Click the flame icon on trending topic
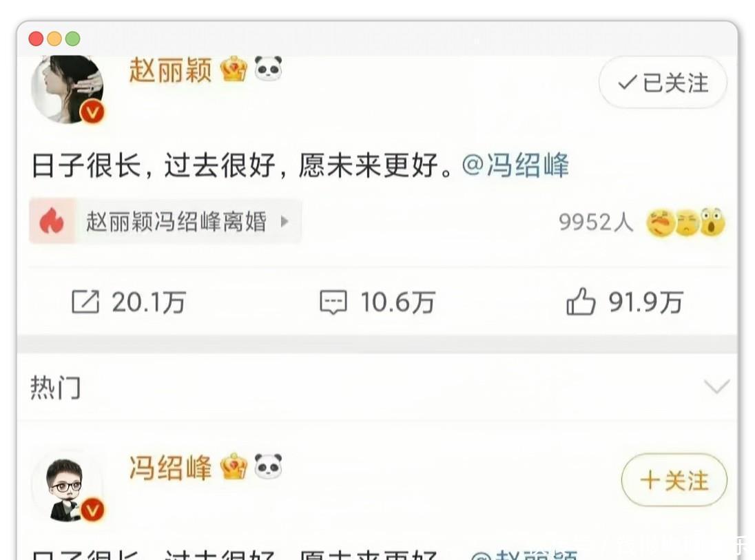The image size is (755, 560). (x=52, y=222)
